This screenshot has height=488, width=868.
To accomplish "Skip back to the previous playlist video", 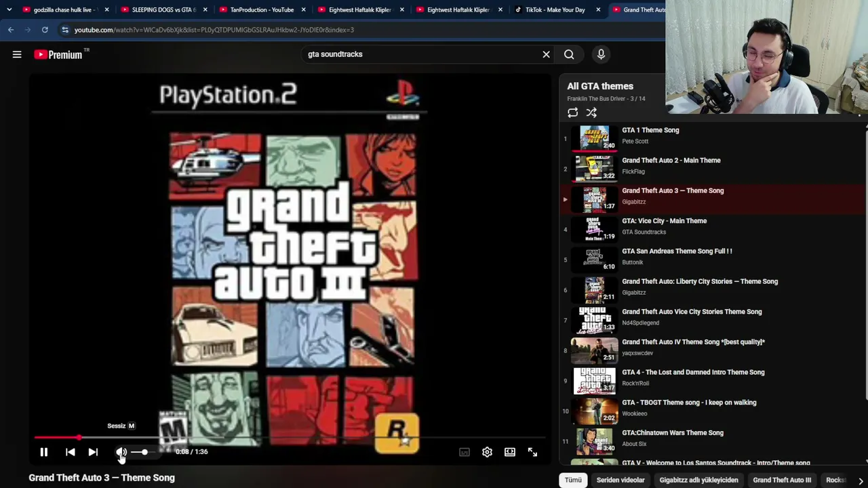I will [x=71, y=452].
